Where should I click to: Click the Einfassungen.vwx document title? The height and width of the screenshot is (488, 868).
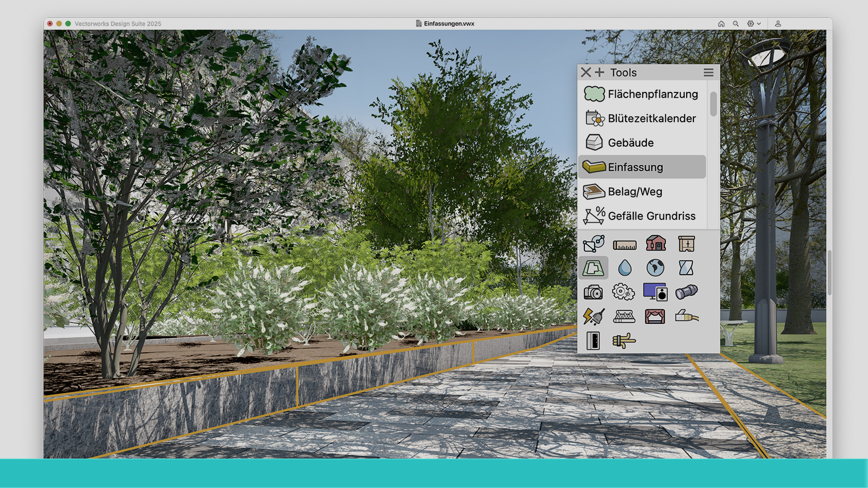(449, 24)
